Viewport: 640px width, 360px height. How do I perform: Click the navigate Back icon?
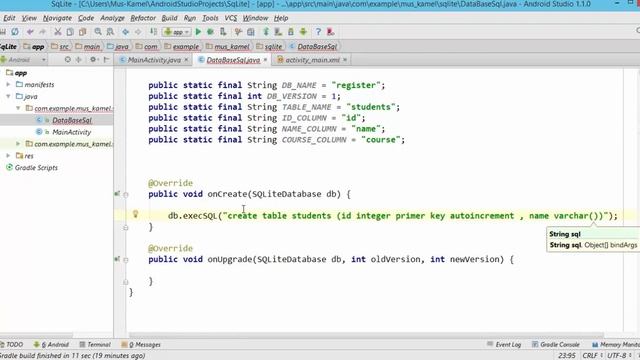(125, 32)
